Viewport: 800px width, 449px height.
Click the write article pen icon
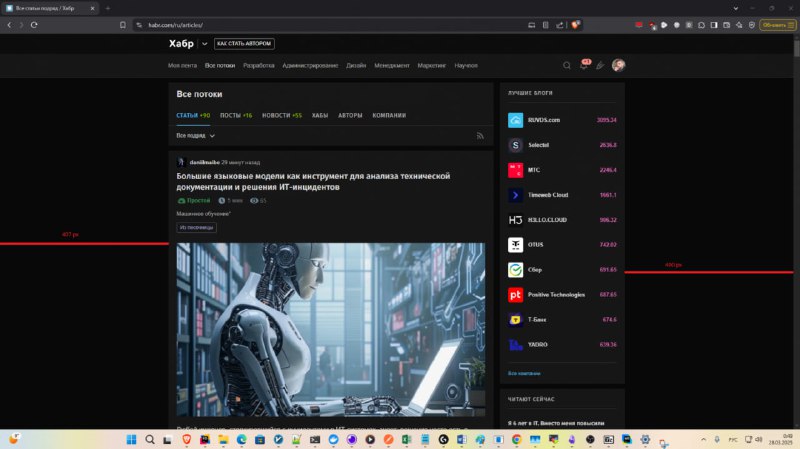click(601, 65)
